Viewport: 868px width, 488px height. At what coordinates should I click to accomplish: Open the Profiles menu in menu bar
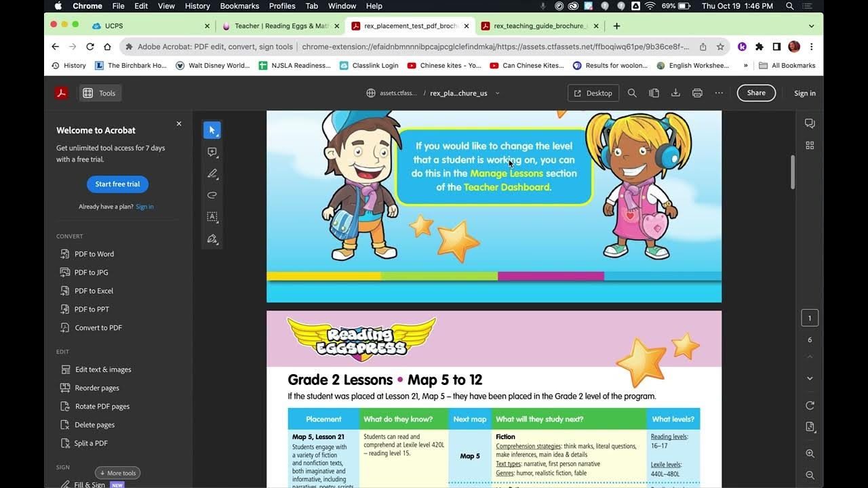tap(282, 6)
